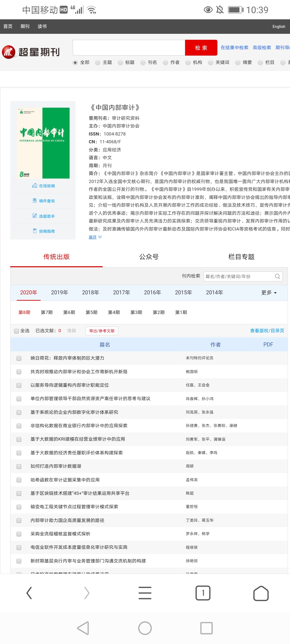Select the 栏目 search radio button
290x644 pixels.
pyautogui.click(x=260, y=63)
